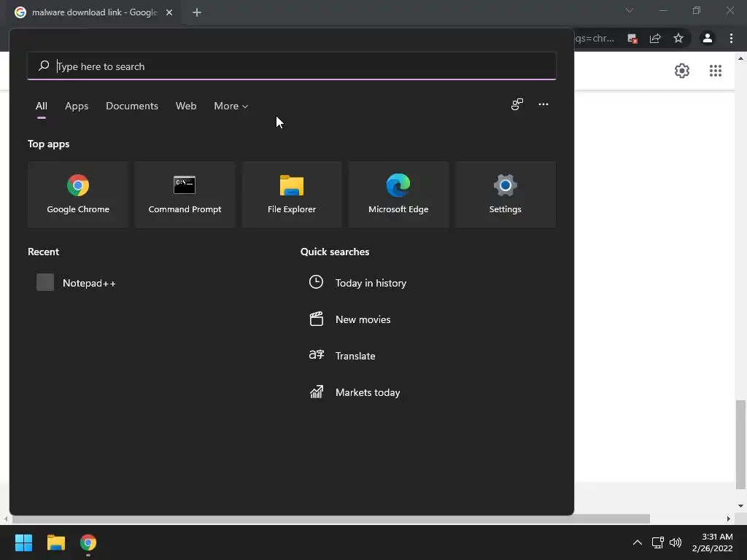
Task: Switch to the Web search tab
Action: point(186,106)
